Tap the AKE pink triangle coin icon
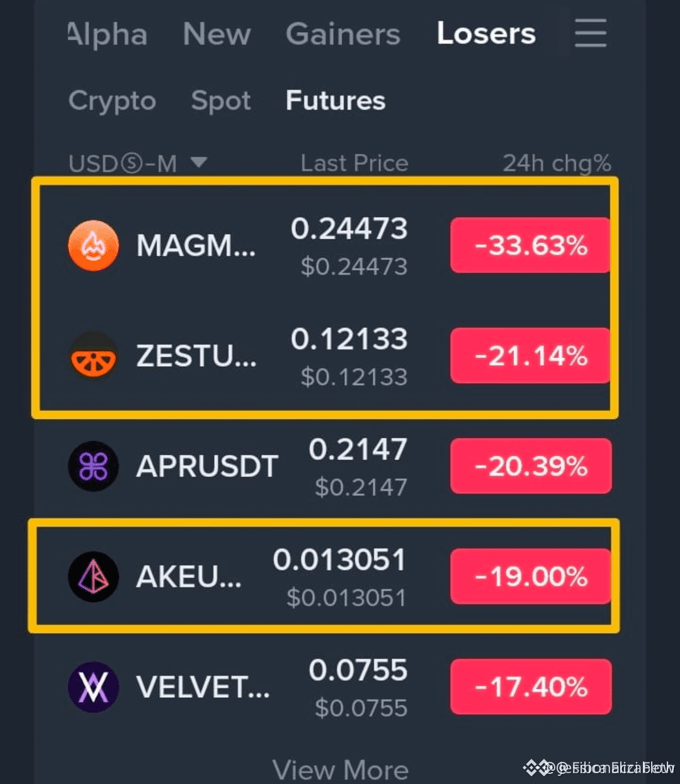Image resolution: width=680 pixels, height=784 pixels. (x=93, y=576)
